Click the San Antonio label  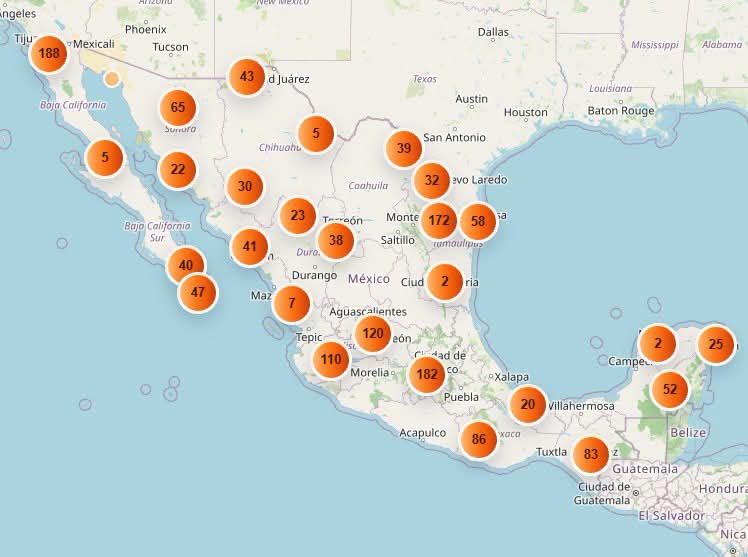coord(454,138)
